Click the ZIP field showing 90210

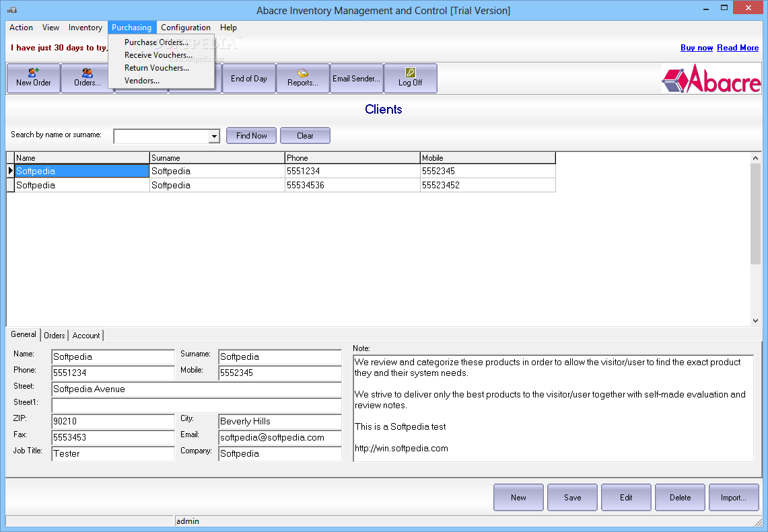[113, 422]
